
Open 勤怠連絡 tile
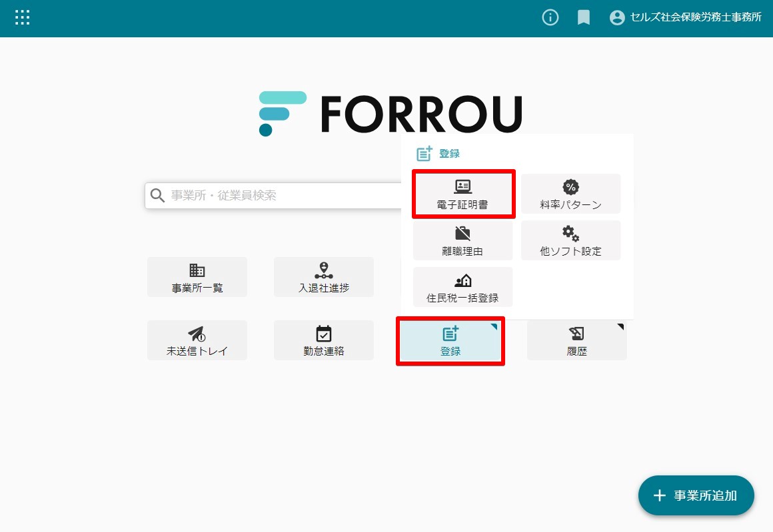tap(324, 340)
